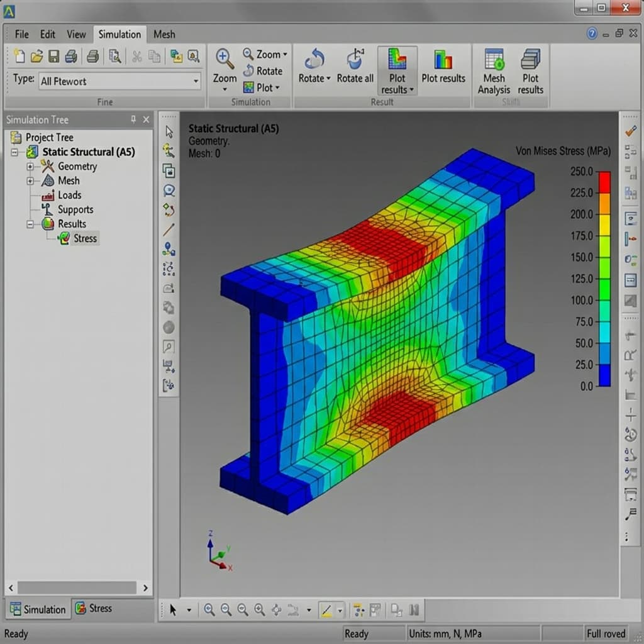Switch to the bottom Stress tab
The image size is (644, 644).
(93, 608)
